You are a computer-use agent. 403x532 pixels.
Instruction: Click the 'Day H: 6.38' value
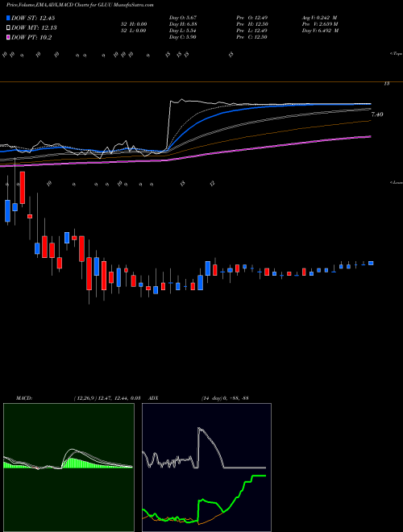point(183,24)
